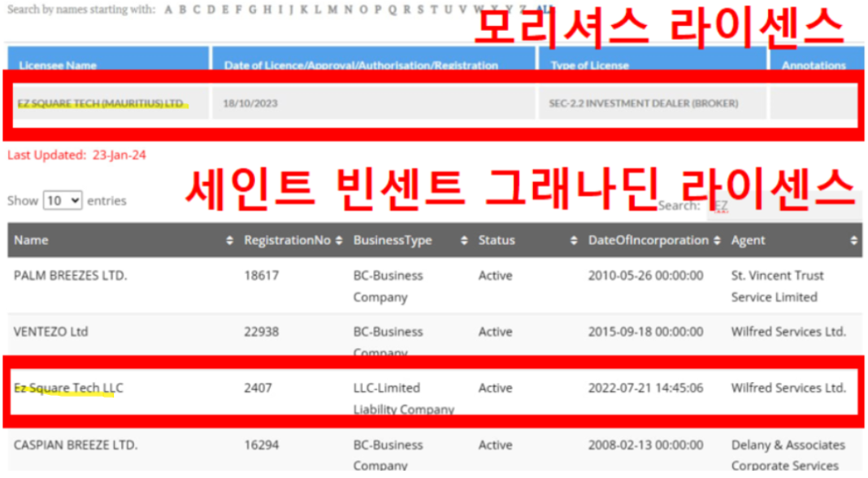Filter licensee names starting with B
Image resolution: width=868 pixels, height=478 pixels.
(x=183, y=10)
